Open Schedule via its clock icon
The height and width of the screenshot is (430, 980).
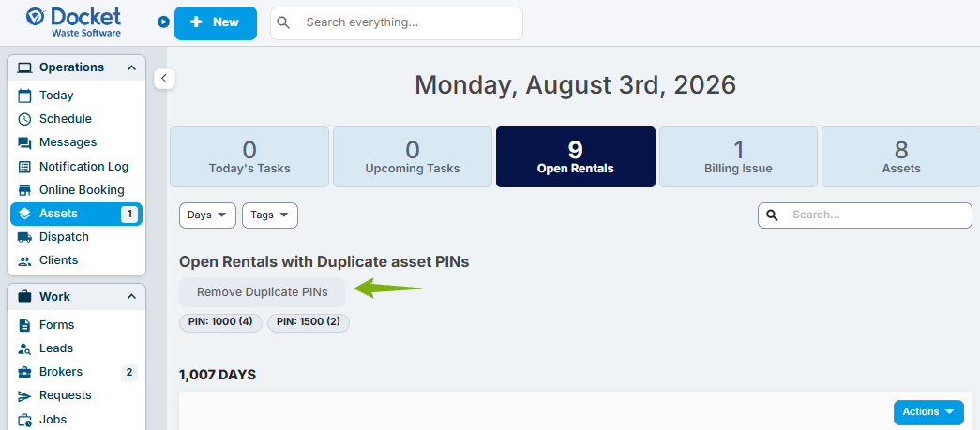tap(24, 119)
